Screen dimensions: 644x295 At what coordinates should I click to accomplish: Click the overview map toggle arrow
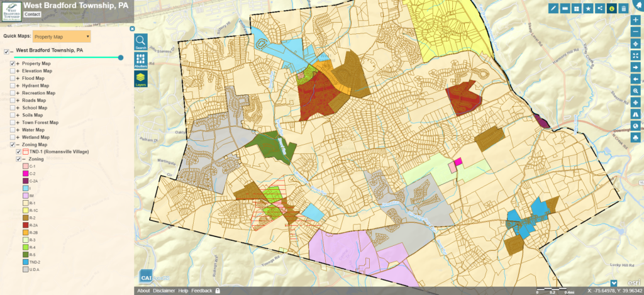coord(613,282)
